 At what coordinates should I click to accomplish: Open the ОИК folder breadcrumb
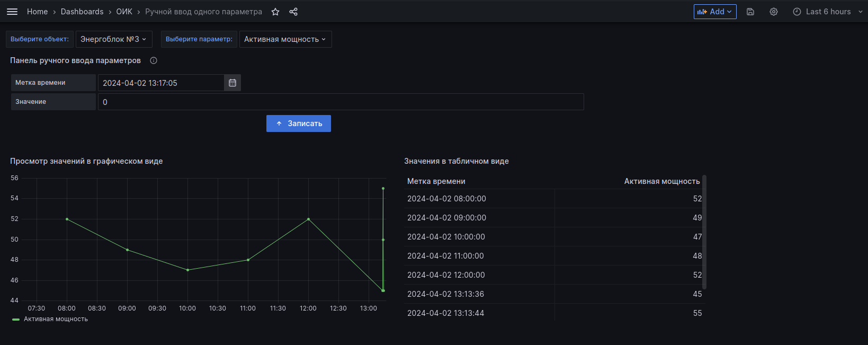tap(124, 12)
